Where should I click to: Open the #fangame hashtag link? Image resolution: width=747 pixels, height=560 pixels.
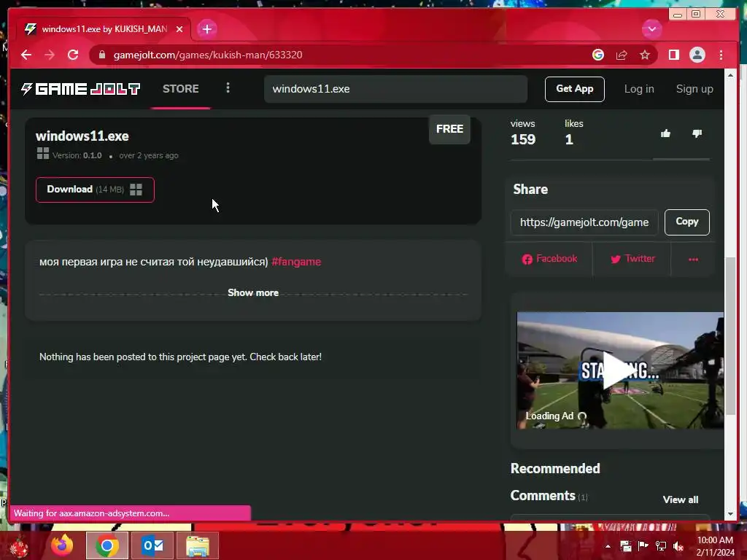coord(296,262)
